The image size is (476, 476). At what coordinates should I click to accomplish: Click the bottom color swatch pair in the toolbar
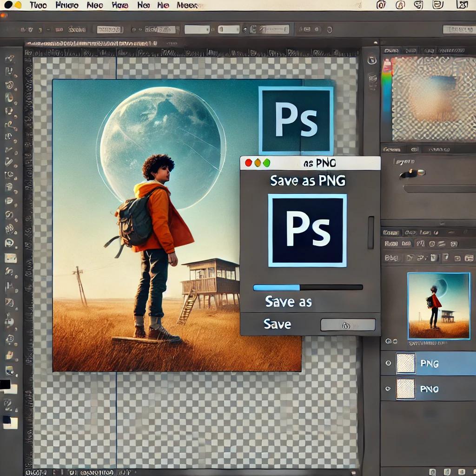[x=10, y=422]
